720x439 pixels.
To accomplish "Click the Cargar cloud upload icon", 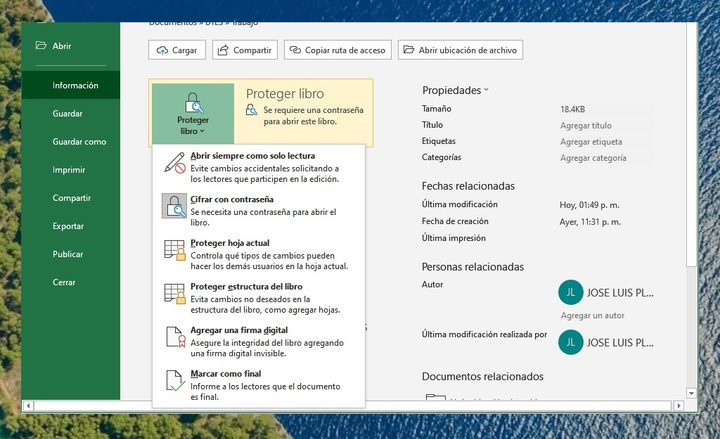I will 162,50.
